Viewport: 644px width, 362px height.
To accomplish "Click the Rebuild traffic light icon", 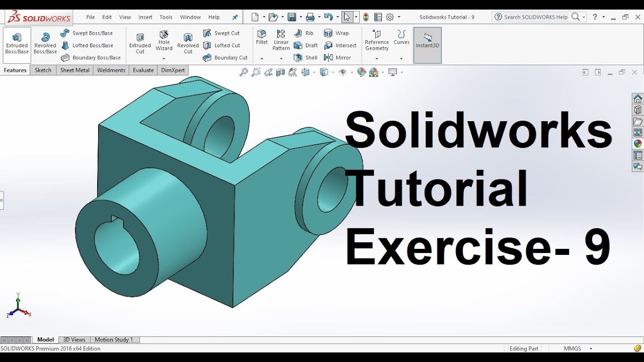I will (x=366, y=17).
